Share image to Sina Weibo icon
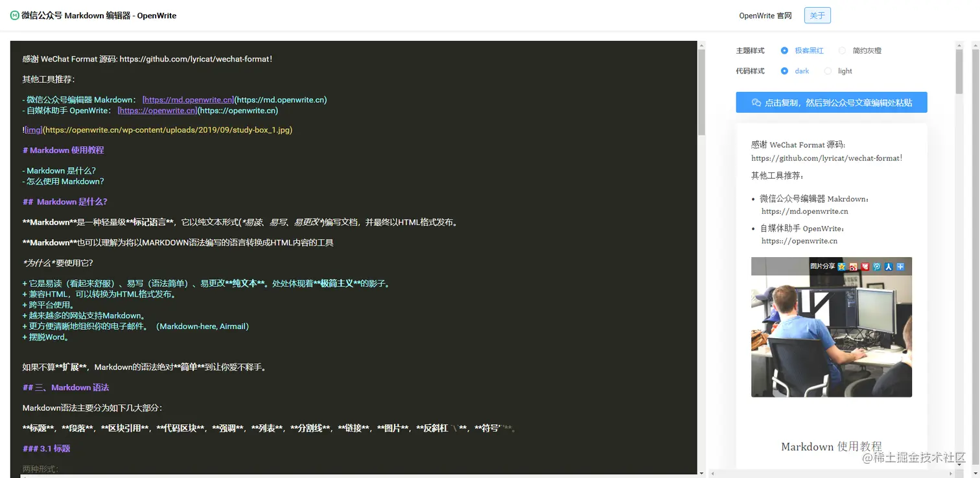This screenshot has width=980, height=478. tap(853, 266)
